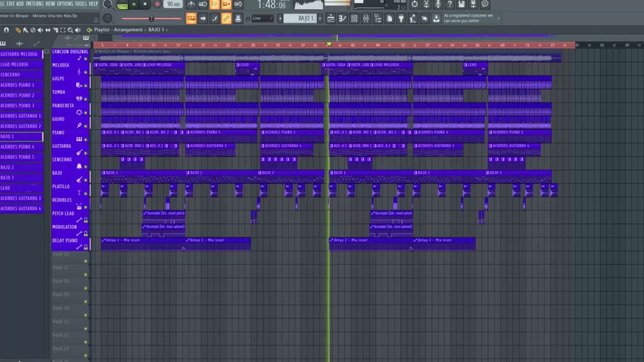Click the render export save icon
This screenshot has width=644, height=362.
coord(473,5)
